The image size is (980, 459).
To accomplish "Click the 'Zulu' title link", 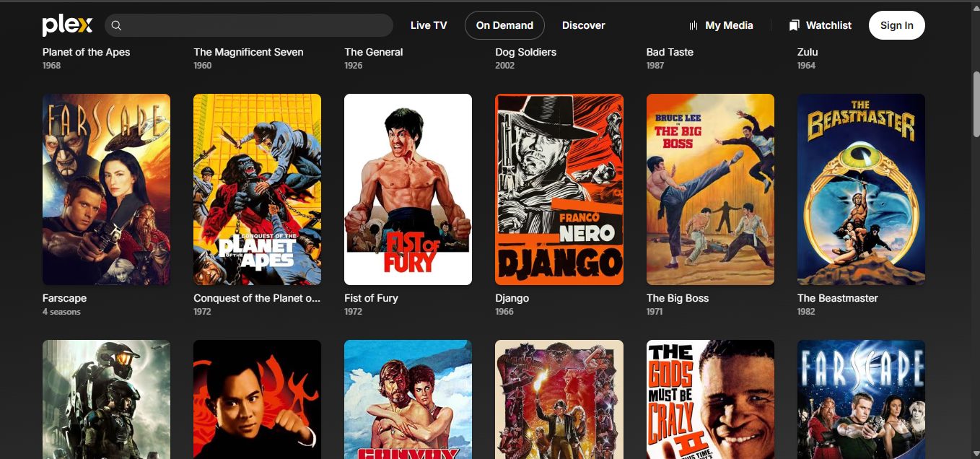I will [x=808, y=52].
